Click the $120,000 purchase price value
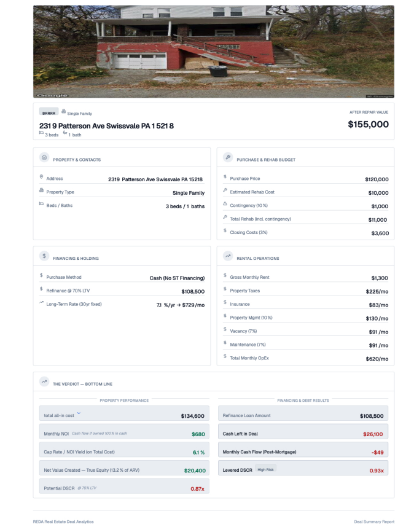Viewport: 414px width, 532px height. tap(377, 179)
